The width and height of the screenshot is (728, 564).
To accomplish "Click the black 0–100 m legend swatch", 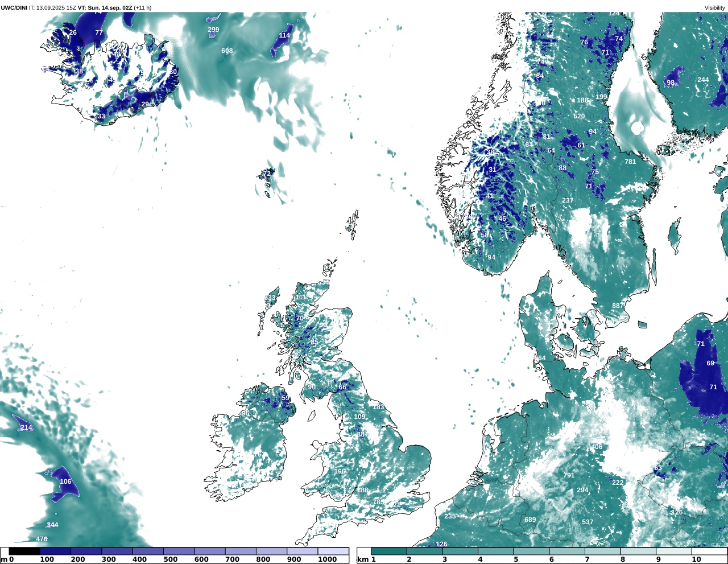I will tap(24, 551).
